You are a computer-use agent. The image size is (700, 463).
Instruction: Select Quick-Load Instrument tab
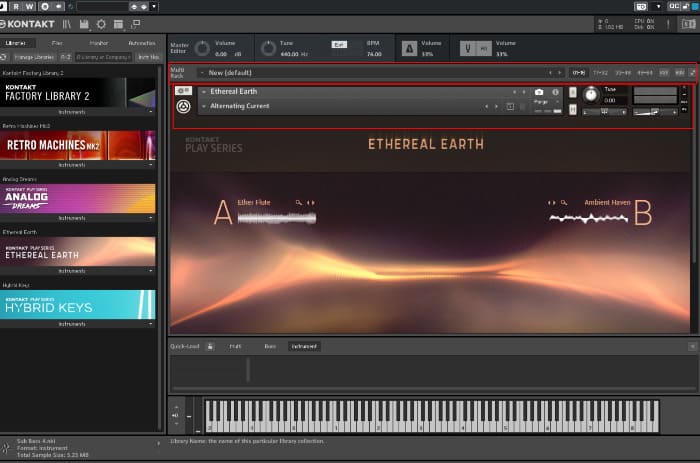tap(304, 346)
